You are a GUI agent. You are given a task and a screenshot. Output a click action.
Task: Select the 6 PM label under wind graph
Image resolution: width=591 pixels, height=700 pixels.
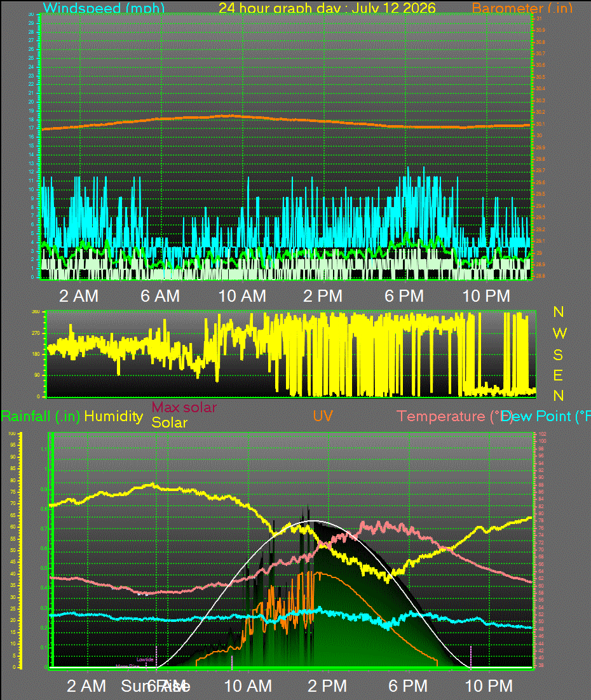click(x=404, y=296)
